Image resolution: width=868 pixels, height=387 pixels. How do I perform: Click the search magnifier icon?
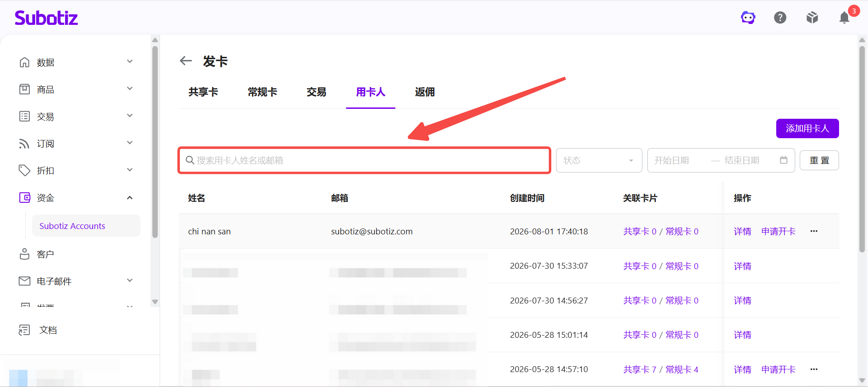pyautogui.click(x=190, y=160)
